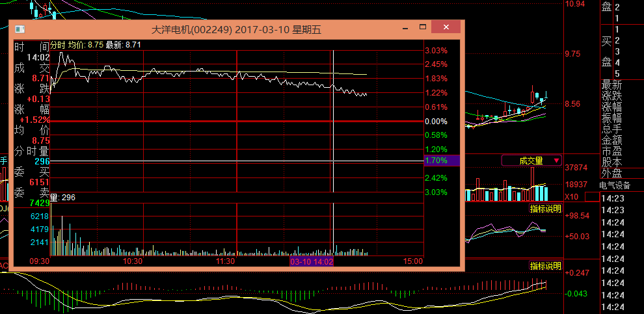Click the 4179 volume scale label
The height and width of the screenshot is (314, 644).
(40, 229)
